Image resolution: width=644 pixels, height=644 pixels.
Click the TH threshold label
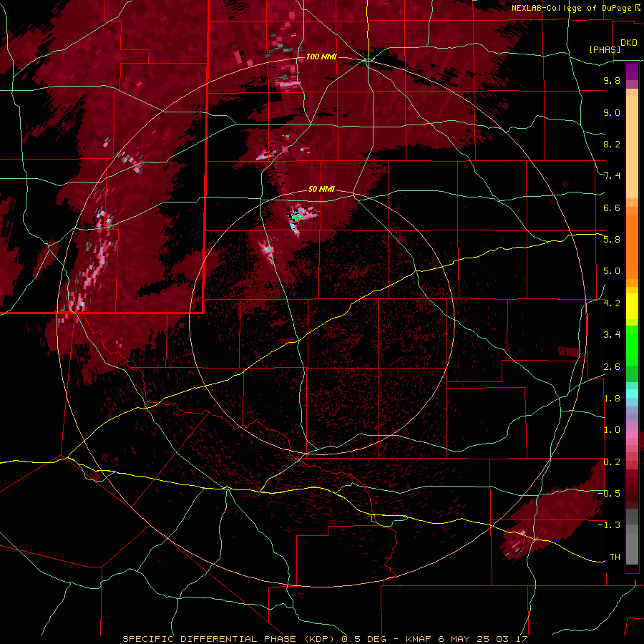click(615, 557)
